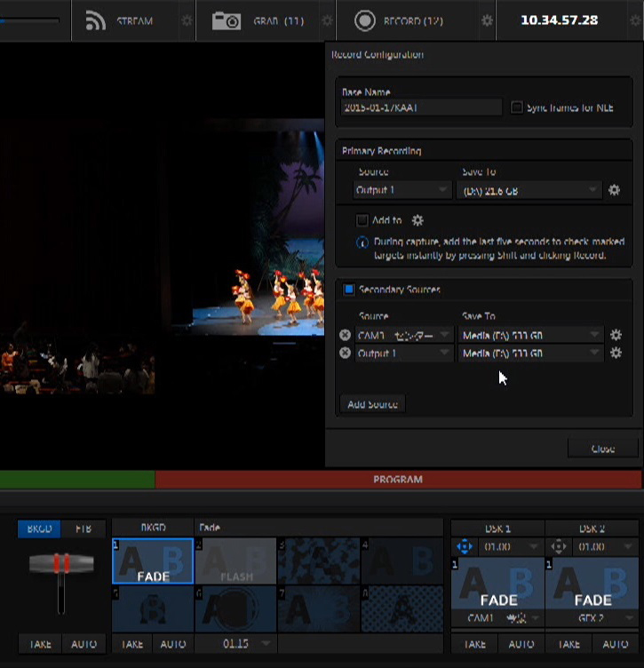Click the Add Source button
Image resolution: width=644 pixels, height=668 pixels.
[x=372, y=404]
